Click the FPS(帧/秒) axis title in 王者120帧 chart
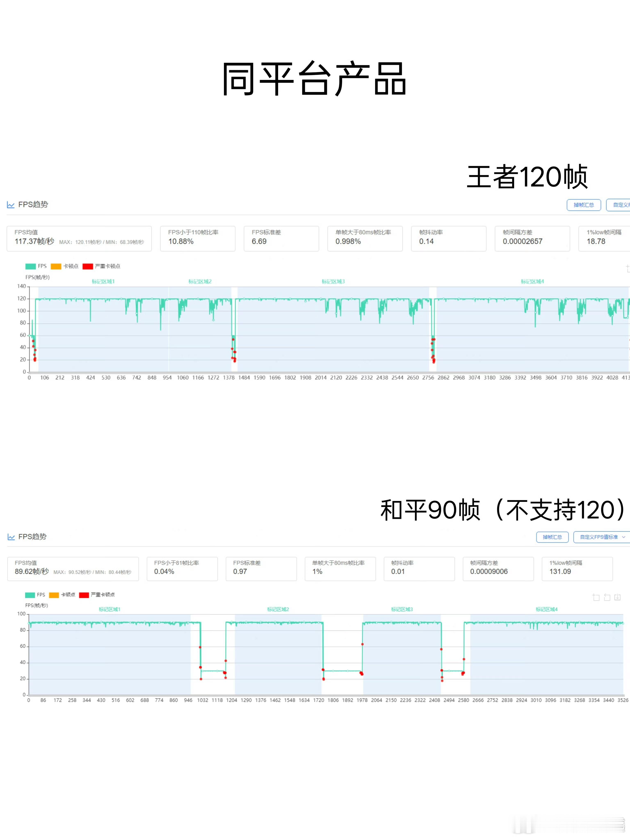This screenshot has height=840, width=630. coord(37,277)
